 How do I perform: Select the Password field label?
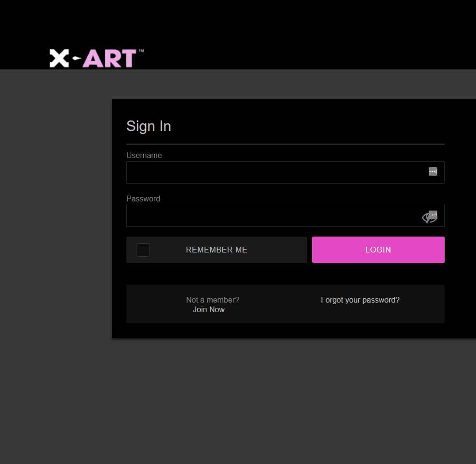[143, 199]
